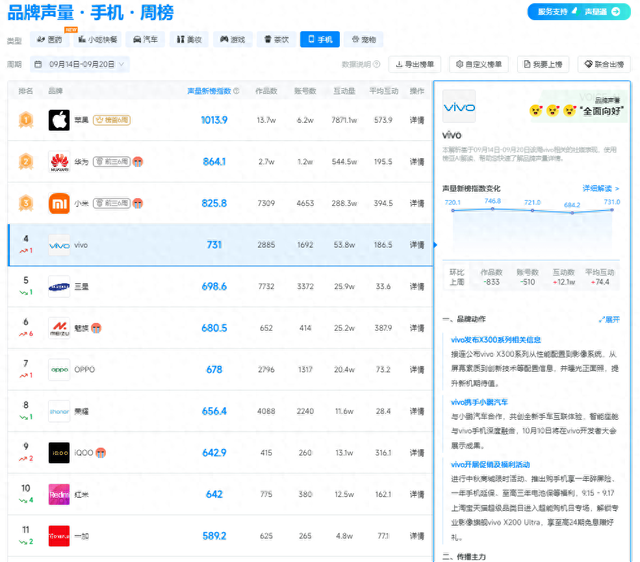Click the crying emoji beside 小米
This screenshot has height=562, width=640.
click(x=138, y=203)
